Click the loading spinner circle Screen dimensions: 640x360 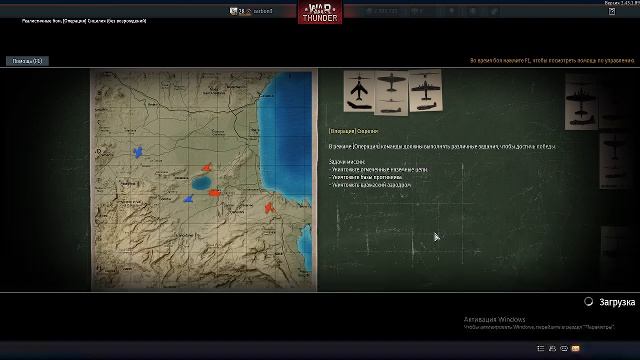point(588,302)
